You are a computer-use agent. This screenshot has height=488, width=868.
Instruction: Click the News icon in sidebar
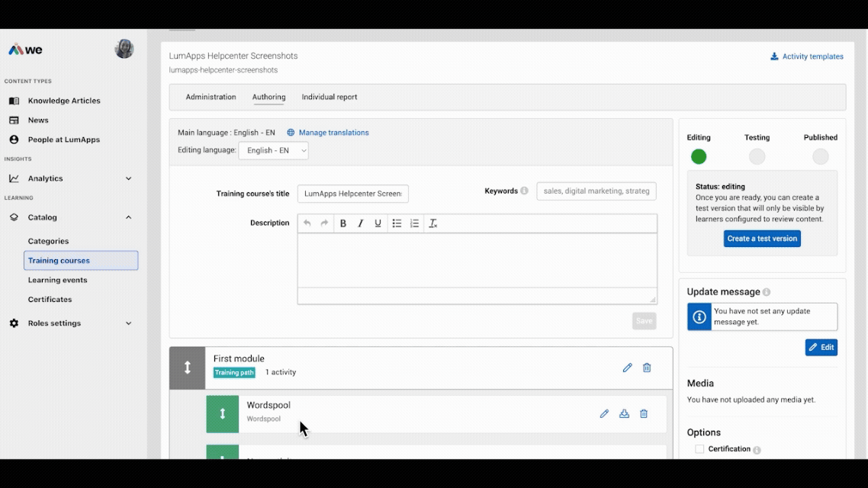tap(14, 120)
